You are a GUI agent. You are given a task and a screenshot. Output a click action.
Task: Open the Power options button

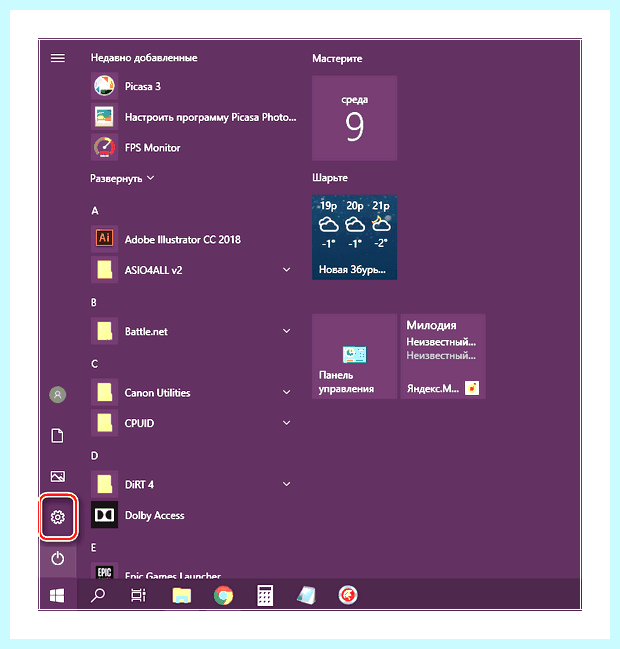point(58,558)
